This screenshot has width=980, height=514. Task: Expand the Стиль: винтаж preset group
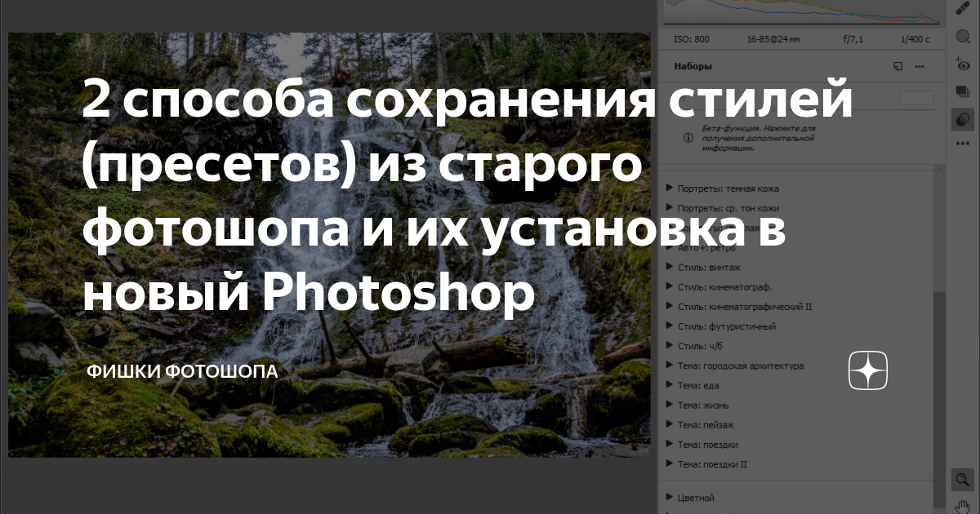point(670,267)
